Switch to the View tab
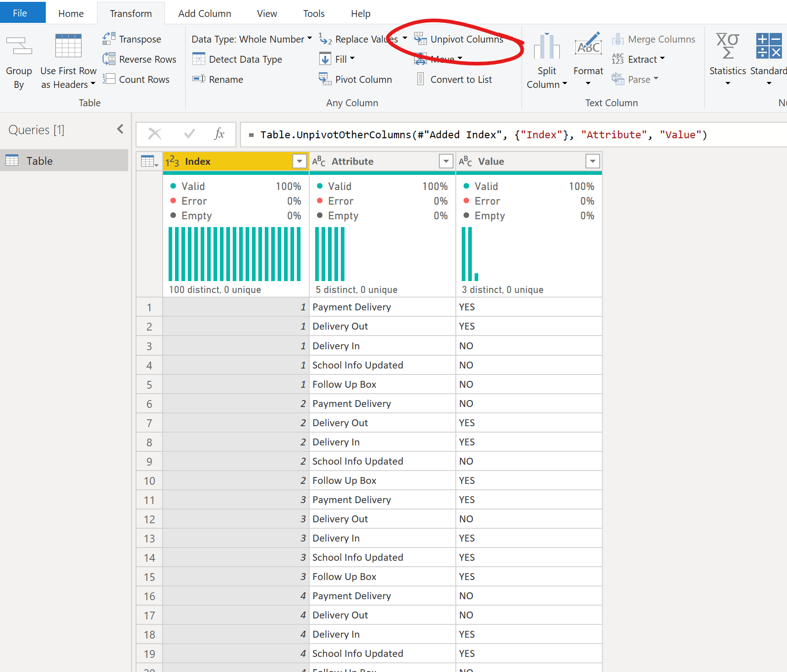787x672 pixels. pos(267,13)
